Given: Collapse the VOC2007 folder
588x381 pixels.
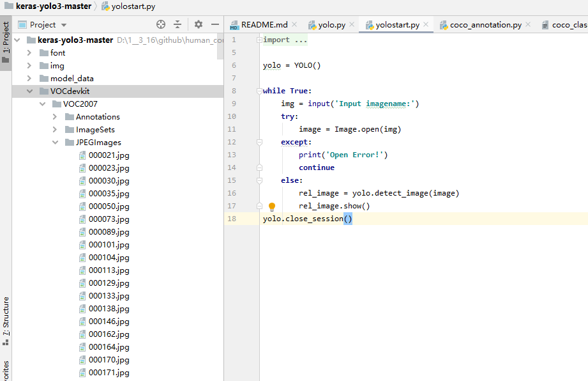Looking at the screenshot, I should tap(42, 104).
